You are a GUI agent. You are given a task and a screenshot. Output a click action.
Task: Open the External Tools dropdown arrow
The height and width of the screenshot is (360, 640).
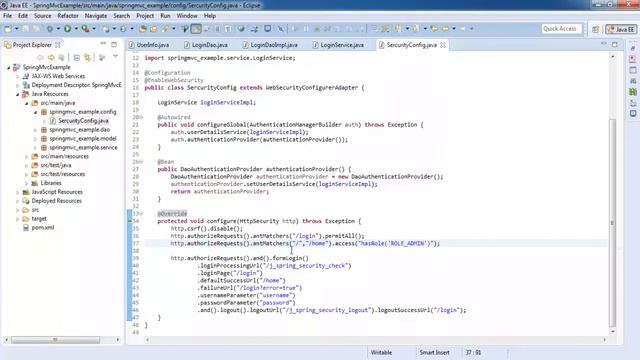click(x=94, y=29)
